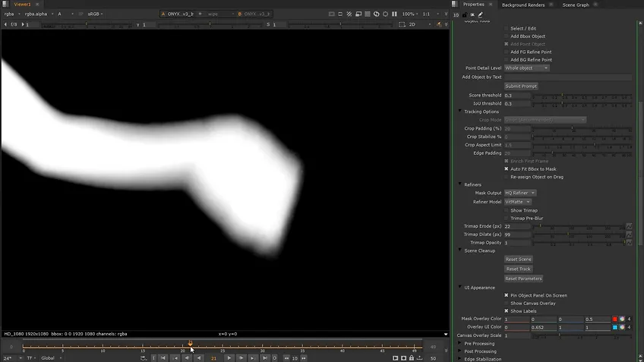644x362 pixels.
Task: Click the viewer capture icon beside flipbook
Action: (x=403, y=358)
